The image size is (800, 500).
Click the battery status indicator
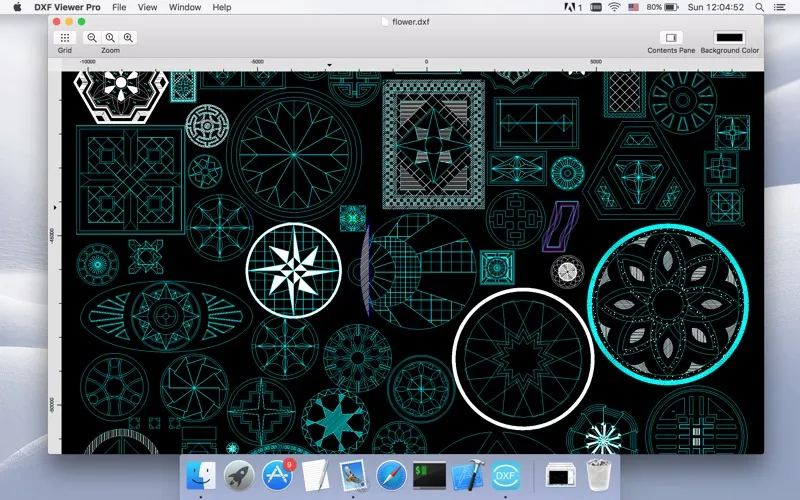662,7
